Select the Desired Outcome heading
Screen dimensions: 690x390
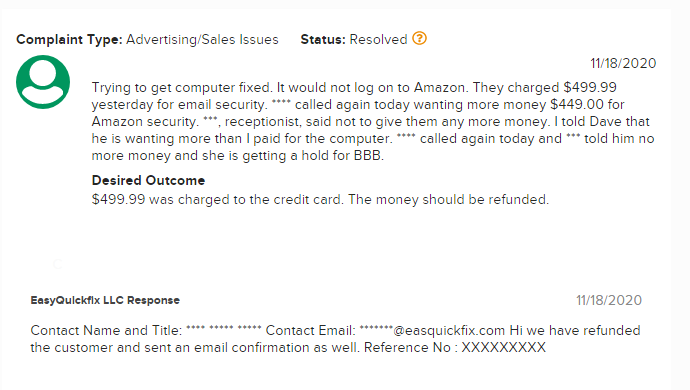148,180
